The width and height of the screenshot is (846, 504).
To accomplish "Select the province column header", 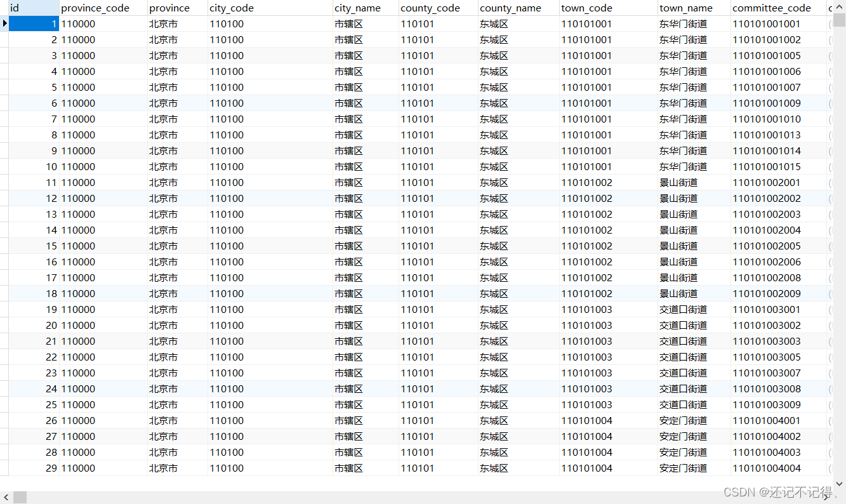I will (177, 8).
